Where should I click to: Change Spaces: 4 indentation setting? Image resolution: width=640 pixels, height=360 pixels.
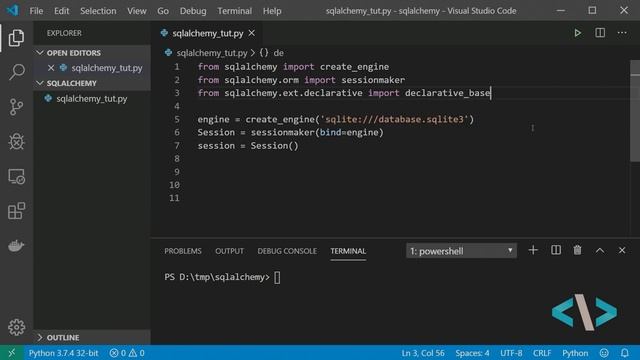[472, 353]
